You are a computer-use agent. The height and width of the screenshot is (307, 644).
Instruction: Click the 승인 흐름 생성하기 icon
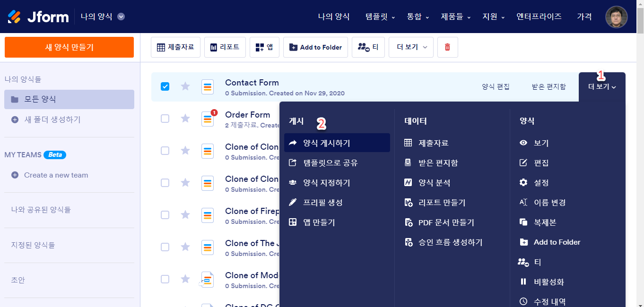(409, 242)
